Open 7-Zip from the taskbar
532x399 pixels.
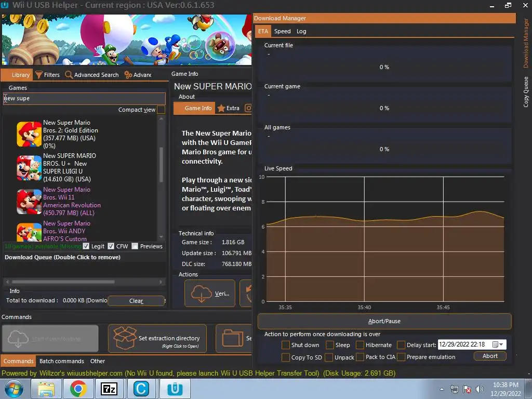(109, 389)
